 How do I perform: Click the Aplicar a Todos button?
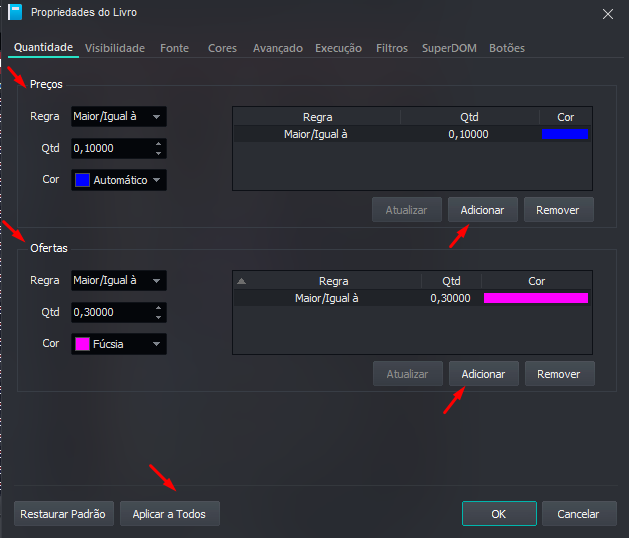(x=170, y=514)
